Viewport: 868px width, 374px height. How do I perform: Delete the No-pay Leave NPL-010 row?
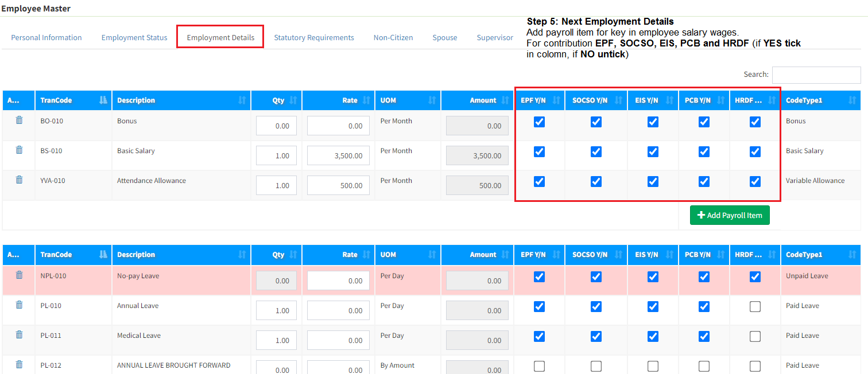click(19, 275)
